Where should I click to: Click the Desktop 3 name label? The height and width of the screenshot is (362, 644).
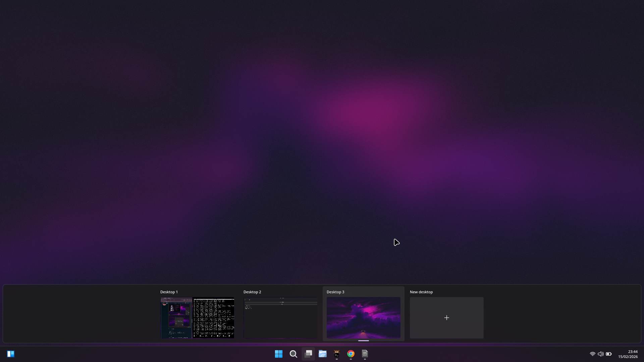point(335,292)
